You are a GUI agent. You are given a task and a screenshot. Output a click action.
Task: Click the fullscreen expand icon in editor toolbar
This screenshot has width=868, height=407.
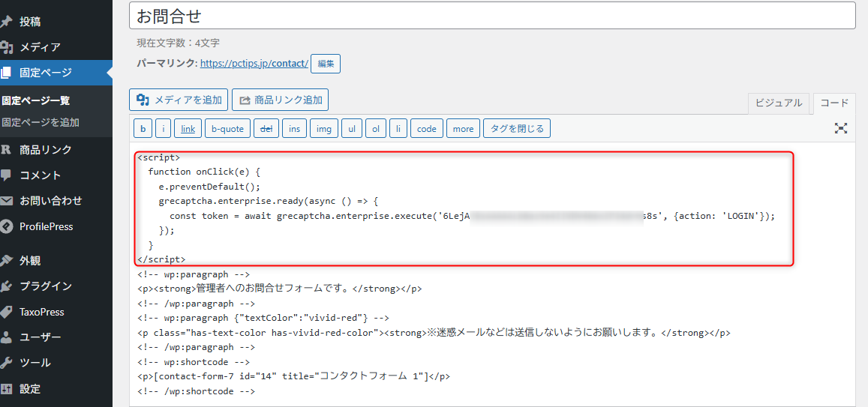click(841, 128)
